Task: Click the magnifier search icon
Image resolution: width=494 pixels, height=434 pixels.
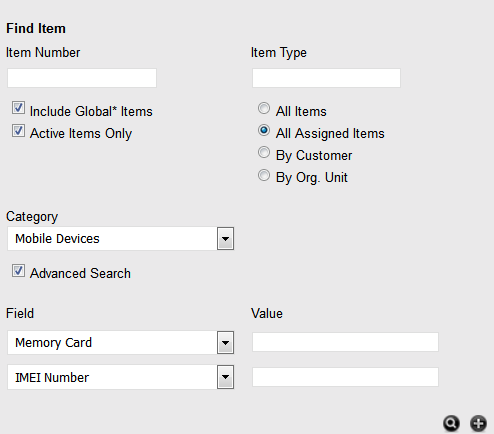Action: point(451,423)
